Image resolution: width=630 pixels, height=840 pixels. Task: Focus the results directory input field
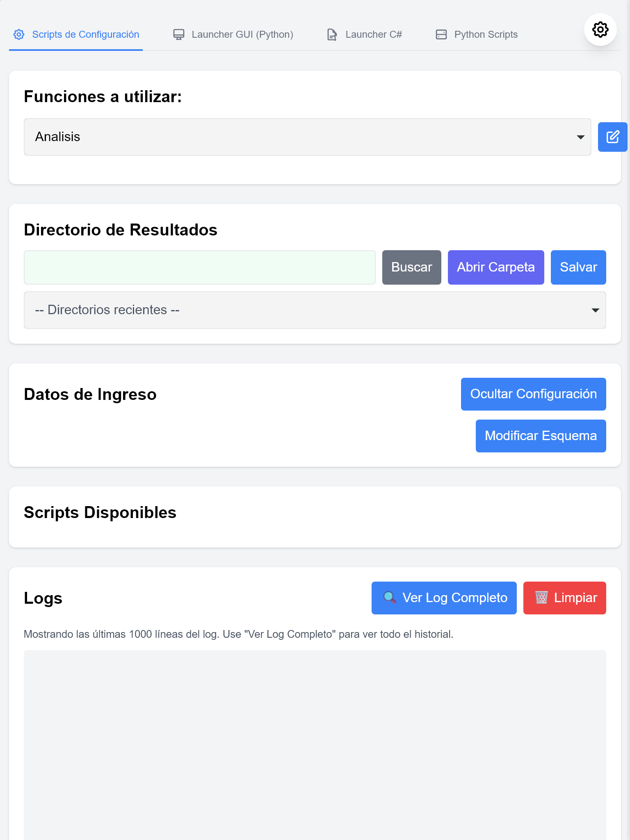[200, 267]
